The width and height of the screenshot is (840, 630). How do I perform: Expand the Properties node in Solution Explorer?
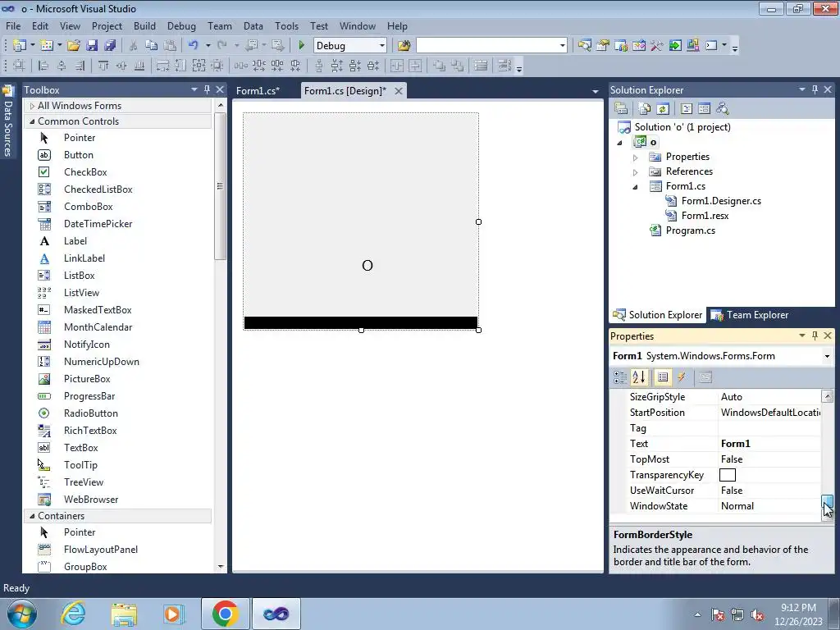click(x=636, y=157)
